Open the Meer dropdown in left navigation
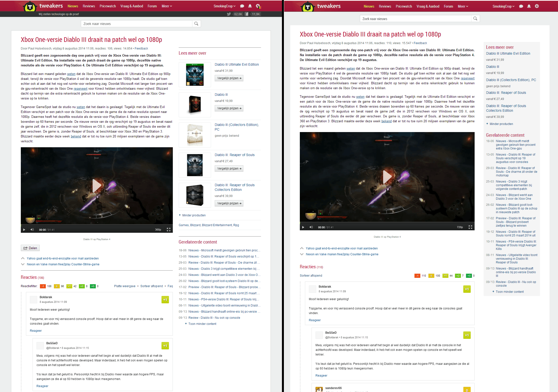 pos(167,6)
